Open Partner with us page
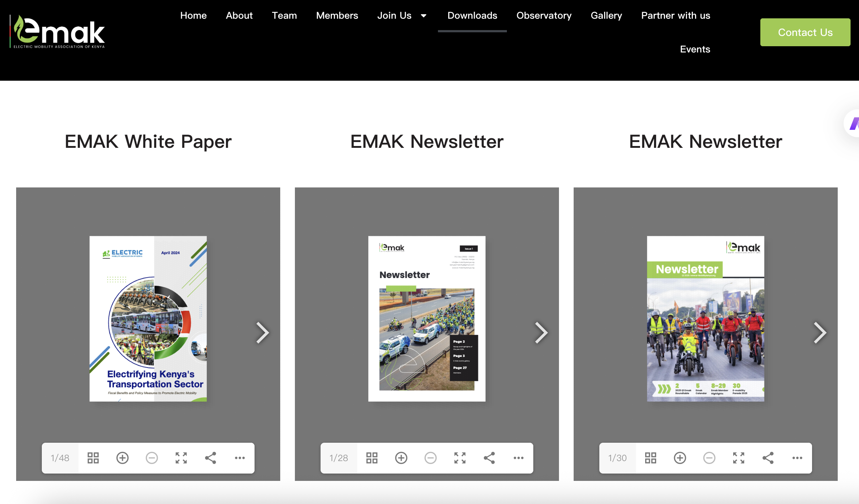The width and height of the screenshot is (859, 504). point(676,15)
